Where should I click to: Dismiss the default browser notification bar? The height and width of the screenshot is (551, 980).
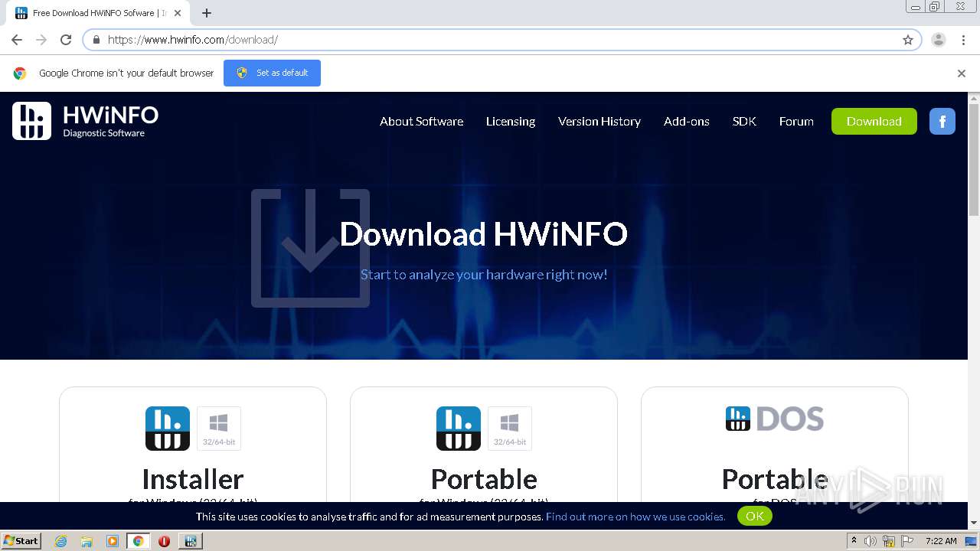[x=962, y=73]
